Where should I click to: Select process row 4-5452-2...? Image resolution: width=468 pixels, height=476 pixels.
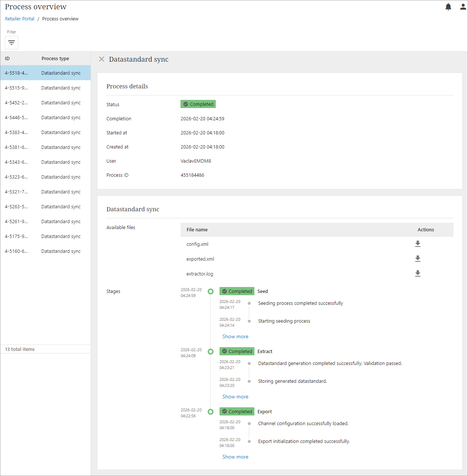pos(45,103)
